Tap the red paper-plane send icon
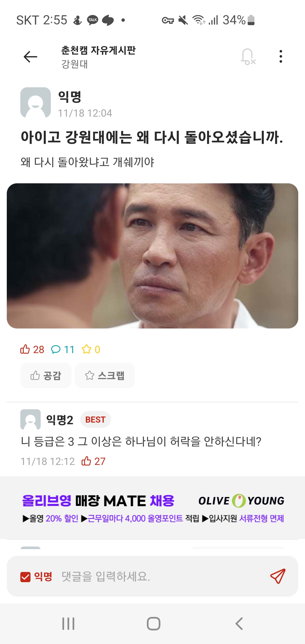This screenshot has height=644, width=305. 278,576
